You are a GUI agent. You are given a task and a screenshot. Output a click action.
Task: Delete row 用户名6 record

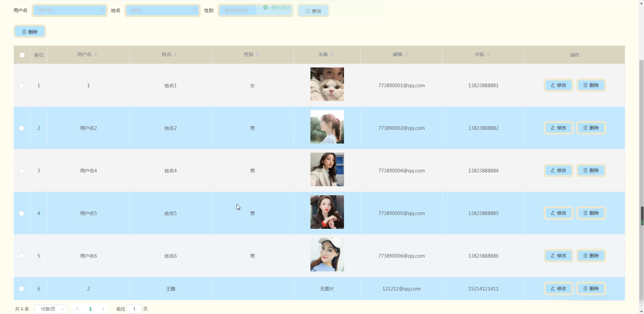(x=591, y=256)
